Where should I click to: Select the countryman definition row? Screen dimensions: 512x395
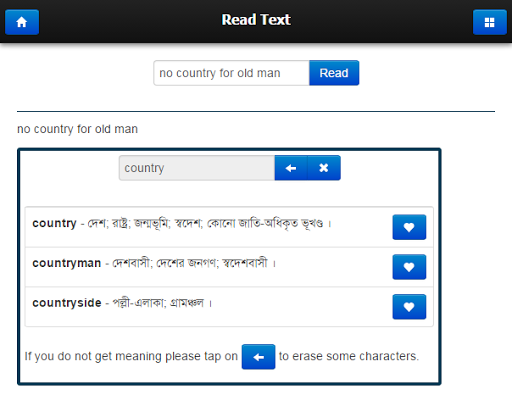pyautogui.click(x=229, y=267)
